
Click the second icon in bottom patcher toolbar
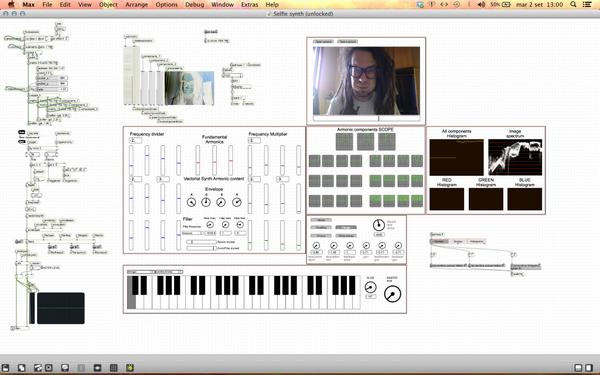(x=21, y=368)
